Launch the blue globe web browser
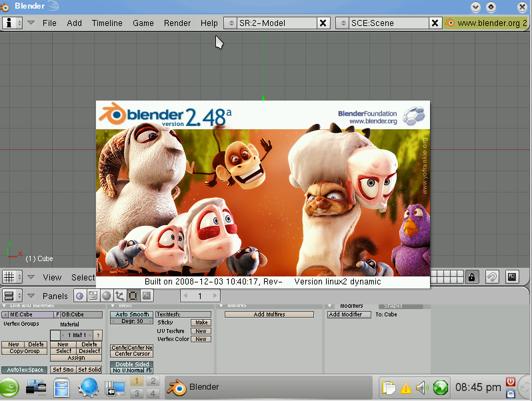 (x=89, y=388)
